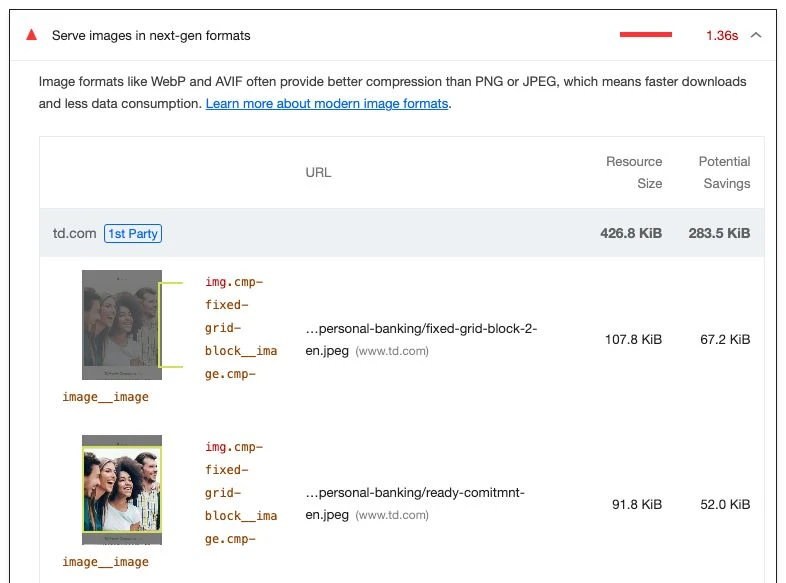Click the img.cmp selector in the 91.8 KiB row
Image resolution: width=786 pixels, height=583 pixels.
click(241, 493)
